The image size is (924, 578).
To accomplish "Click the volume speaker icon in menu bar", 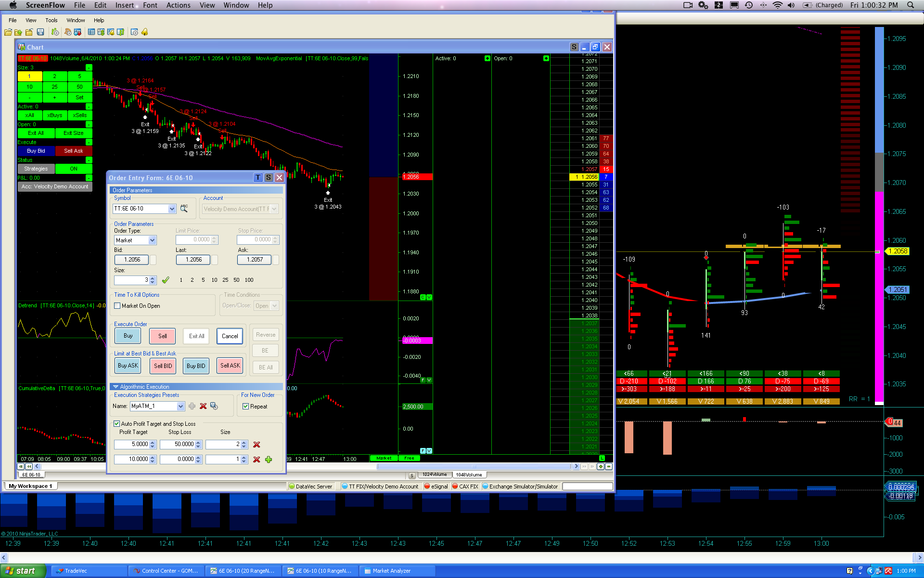I will point(791,5).
